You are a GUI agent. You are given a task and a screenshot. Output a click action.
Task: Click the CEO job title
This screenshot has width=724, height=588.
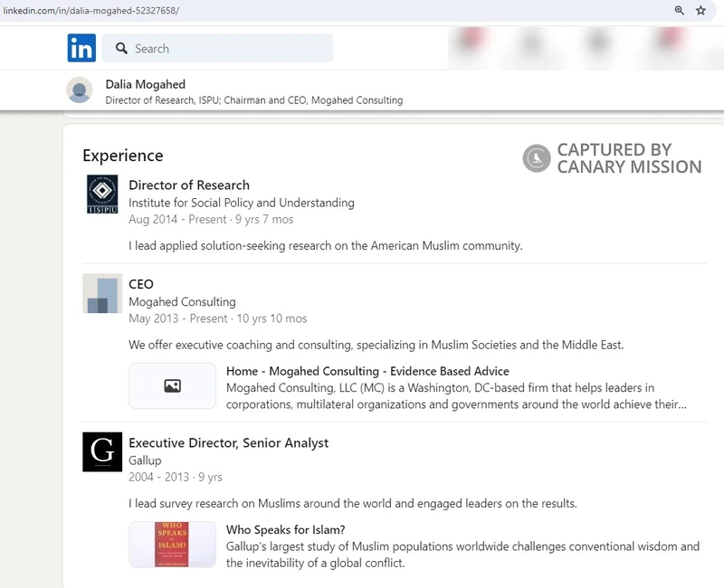coord(141,284)
